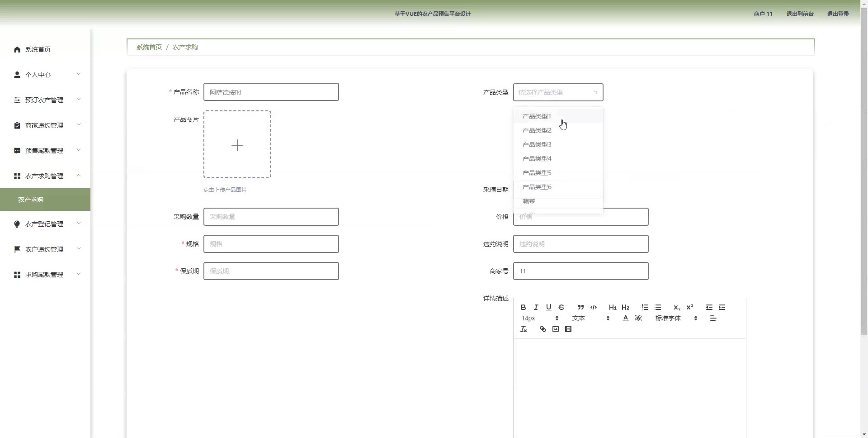Toggle underline formatting in editor
This screenshot has width=868, height=438.
click(548, 307)
